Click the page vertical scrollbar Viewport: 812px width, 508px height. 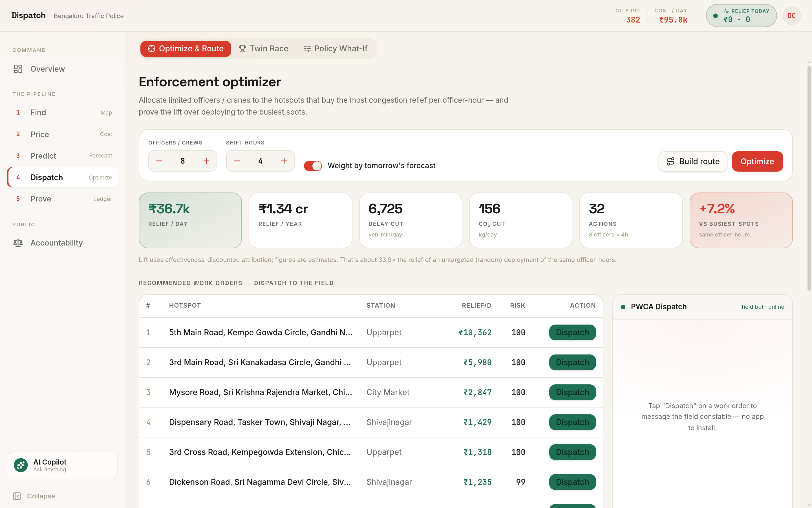(809, 178)
